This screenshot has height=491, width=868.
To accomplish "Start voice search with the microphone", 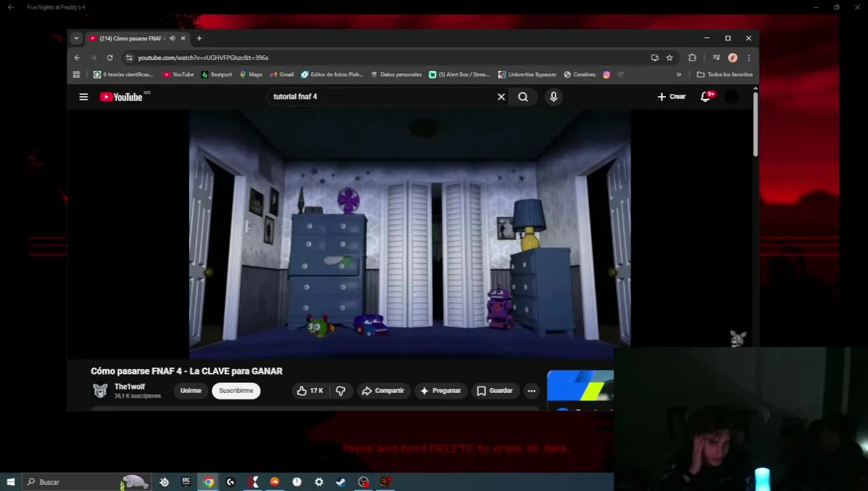I will 553,97.
